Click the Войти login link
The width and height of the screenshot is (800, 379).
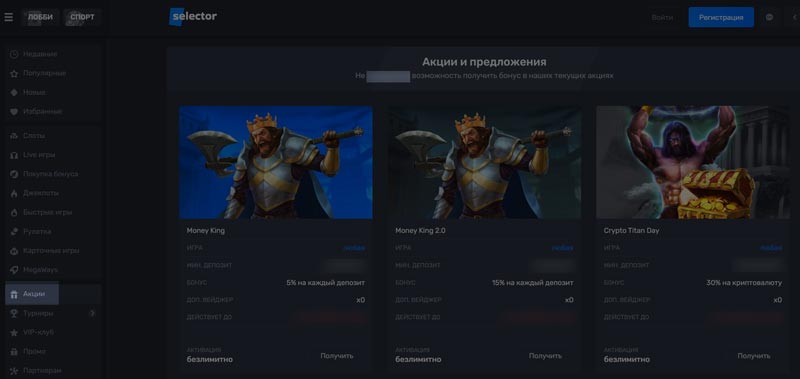coord(662,17)
